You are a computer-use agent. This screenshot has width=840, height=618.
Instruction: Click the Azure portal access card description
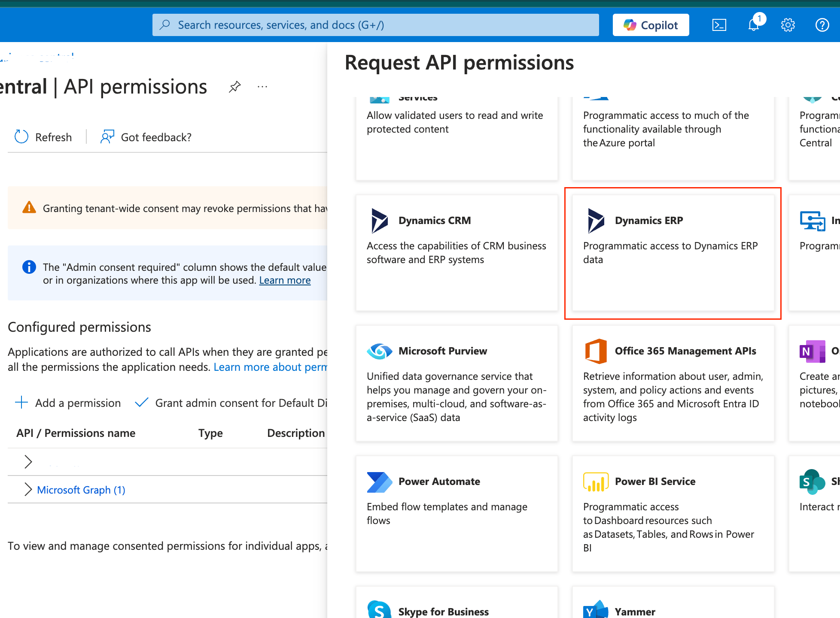(666, 129)
